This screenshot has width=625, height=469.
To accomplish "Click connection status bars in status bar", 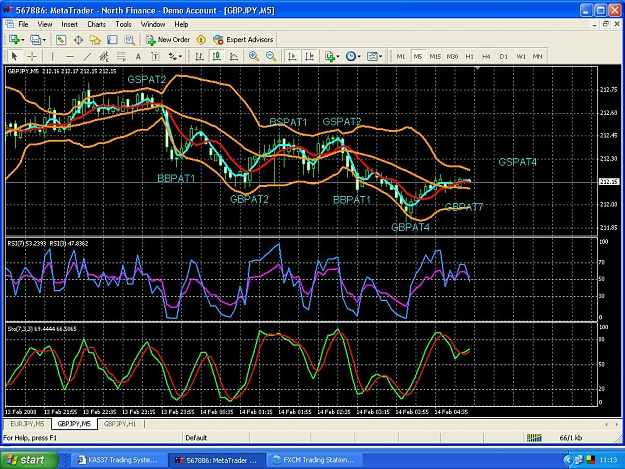I will click(534, 438).
